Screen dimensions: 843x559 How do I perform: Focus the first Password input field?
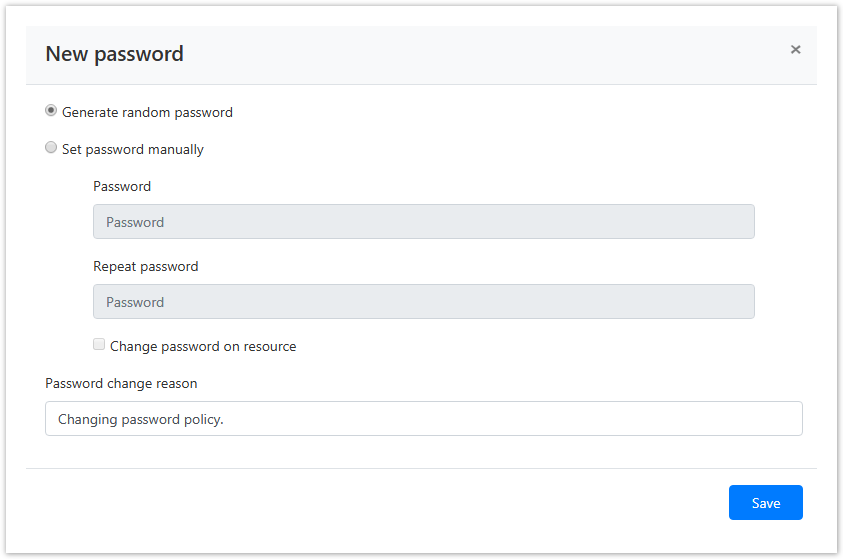(x=423, y=222)
